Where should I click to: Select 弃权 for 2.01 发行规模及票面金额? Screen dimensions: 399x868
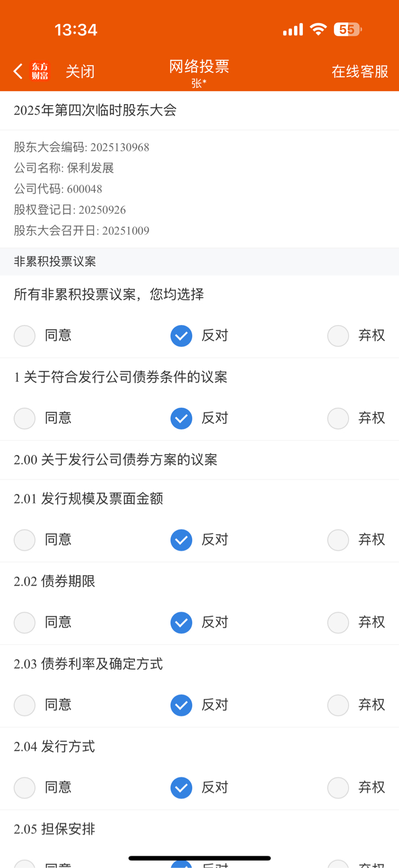pos(338,540)
